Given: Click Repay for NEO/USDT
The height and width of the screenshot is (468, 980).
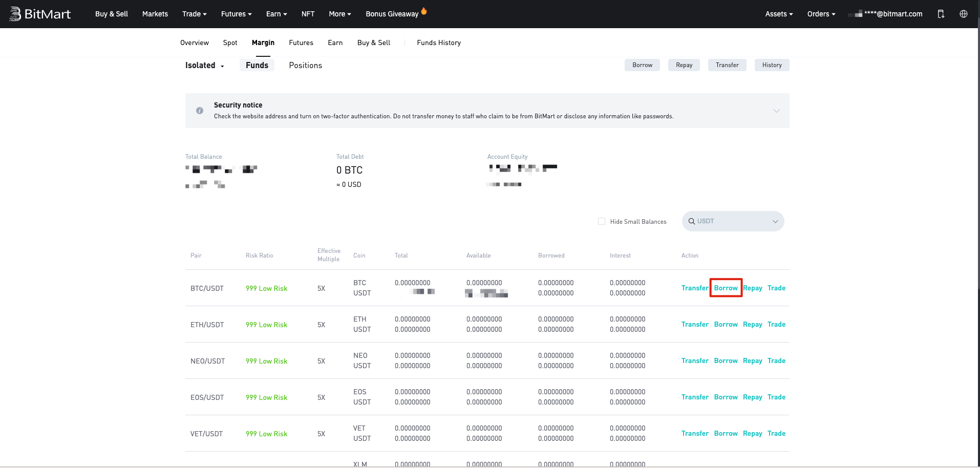Looking at the screenshot, I should pyautogui.click(x=753, y=360).
